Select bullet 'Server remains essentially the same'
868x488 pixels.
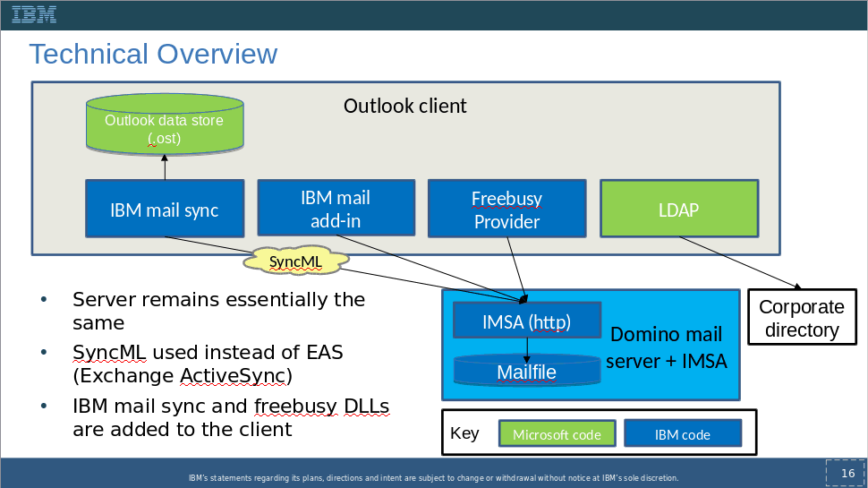tap(218, 311)
